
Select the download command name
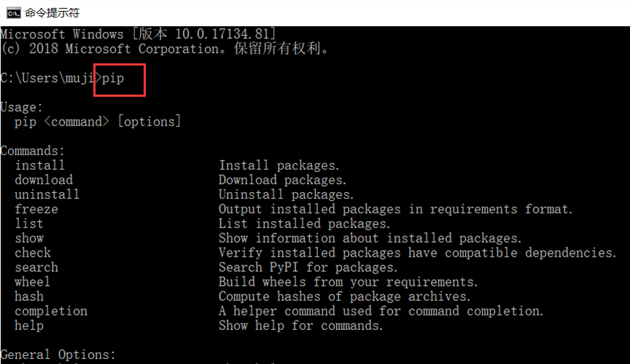coord(44,180)
